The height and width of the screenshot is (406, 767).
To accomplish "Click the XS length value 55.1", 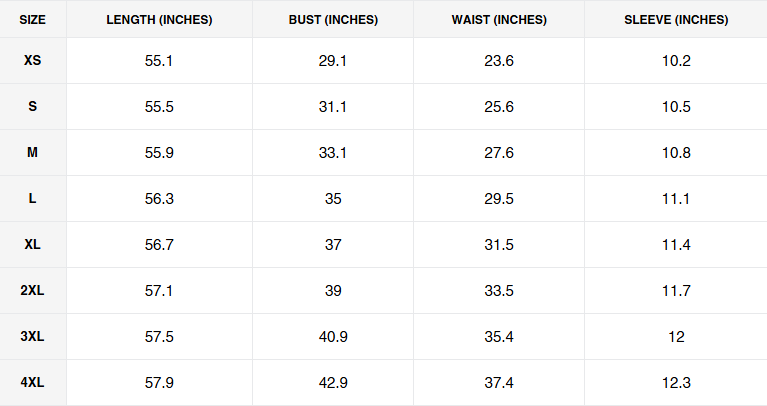I will click(x=159, y=61).
